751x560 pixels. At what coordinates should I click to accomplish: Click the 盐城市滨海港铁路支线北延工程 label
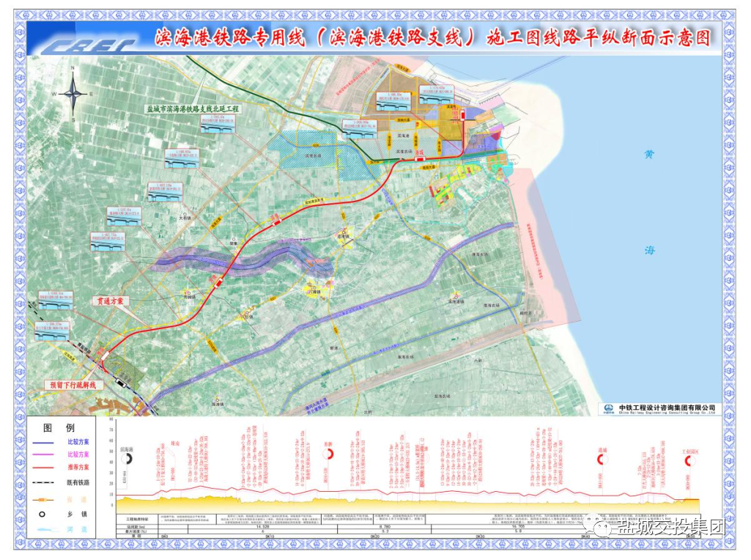coord(193,108)
